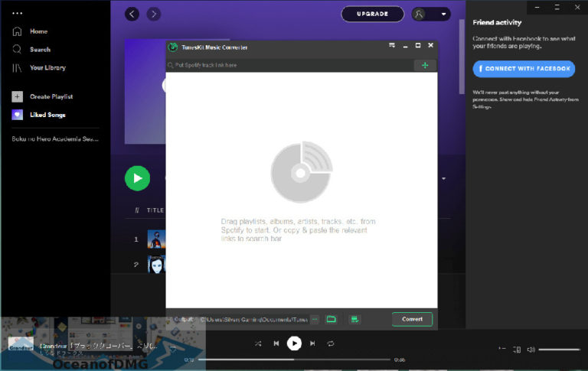Toggle shuffle in Spotify player
The width and height of the screenshot is (588, 371).
click(x=258, y=343)
